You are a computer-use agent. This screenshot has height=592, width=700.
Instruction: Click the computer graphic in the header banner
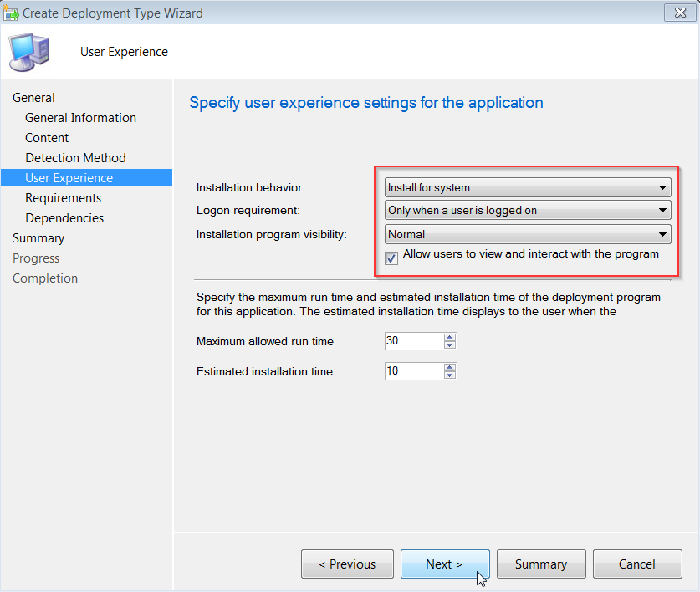28,51
